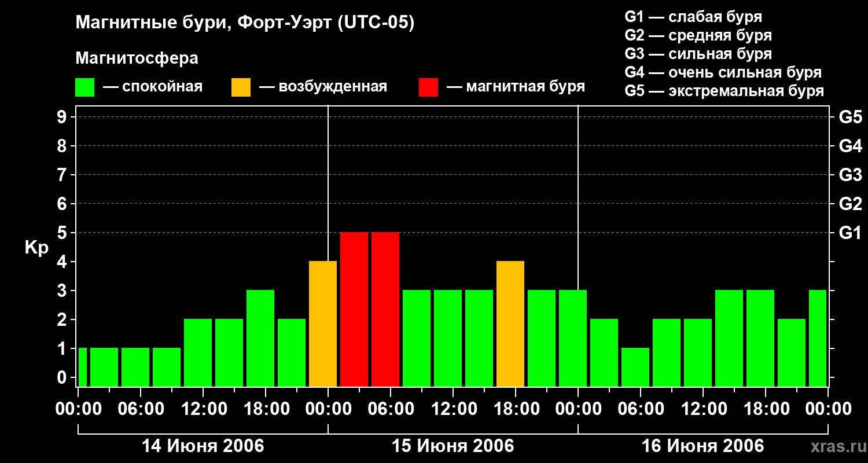This screenshot has height=463, width=868.
Task: Click the legend label '— магнитная буря'
Action: (x=516, y=87)
